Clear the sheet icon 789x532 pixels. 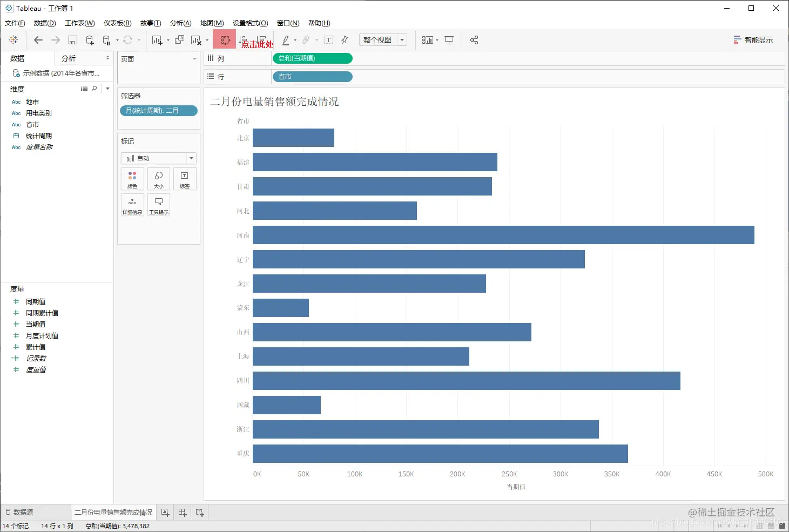pos(196,40)
